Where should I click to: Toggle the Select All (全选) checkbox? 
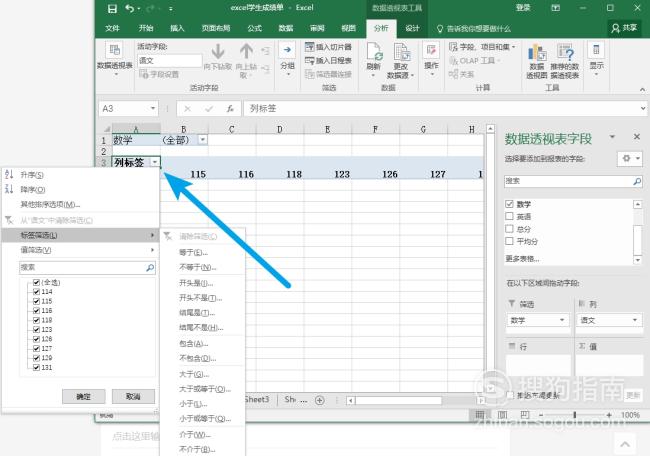tap(36, 283)
